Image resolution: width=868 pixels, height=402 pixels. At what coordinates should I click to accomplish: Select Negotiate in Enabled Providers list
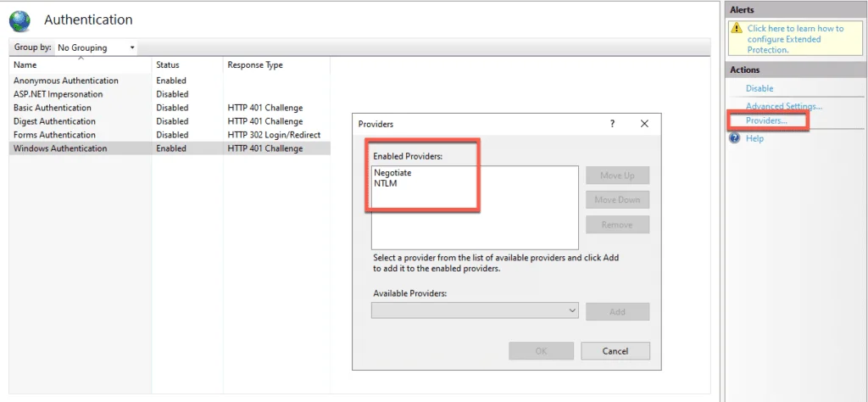point(392,173)
